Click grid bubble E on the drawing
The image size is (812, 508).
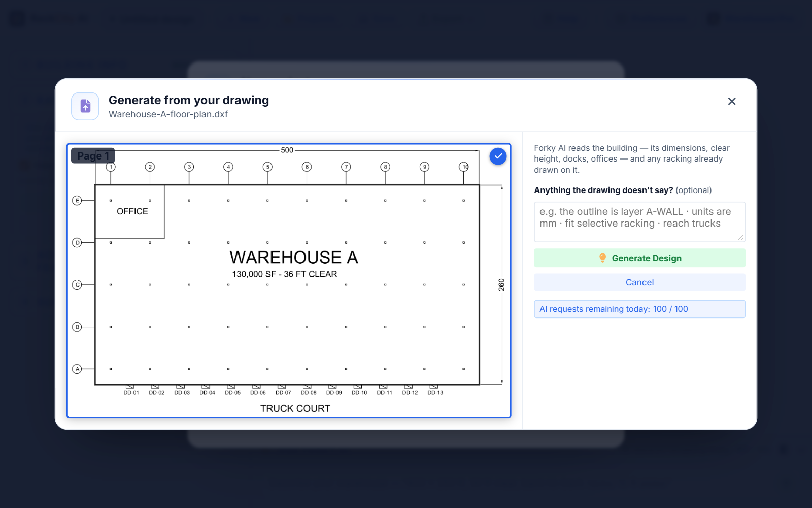coord(77,201)
